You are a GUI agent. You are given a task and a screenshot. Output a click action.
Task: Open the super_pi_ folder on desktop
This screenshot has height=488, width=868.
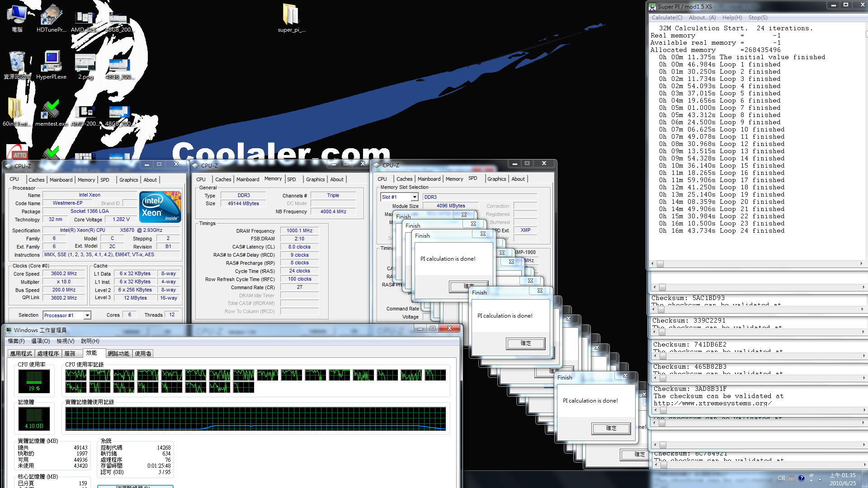tap(291, 18)
